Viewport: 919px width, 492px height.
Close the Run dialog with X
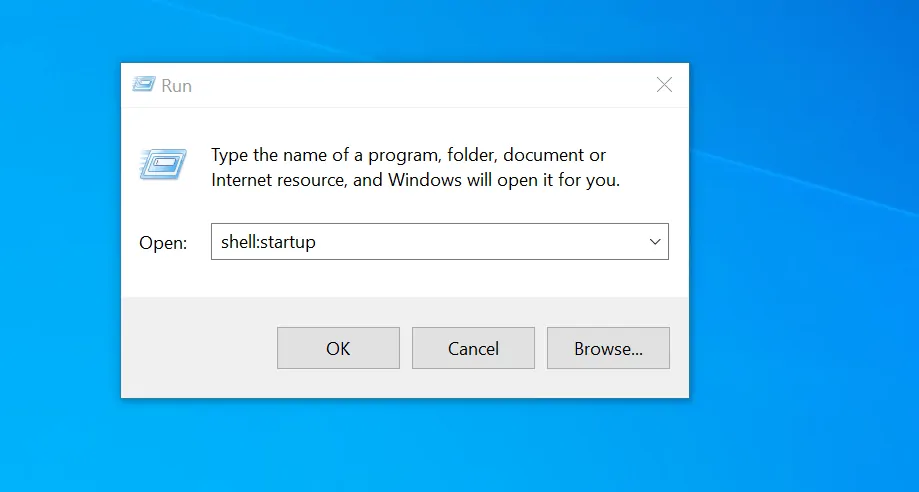664,85
